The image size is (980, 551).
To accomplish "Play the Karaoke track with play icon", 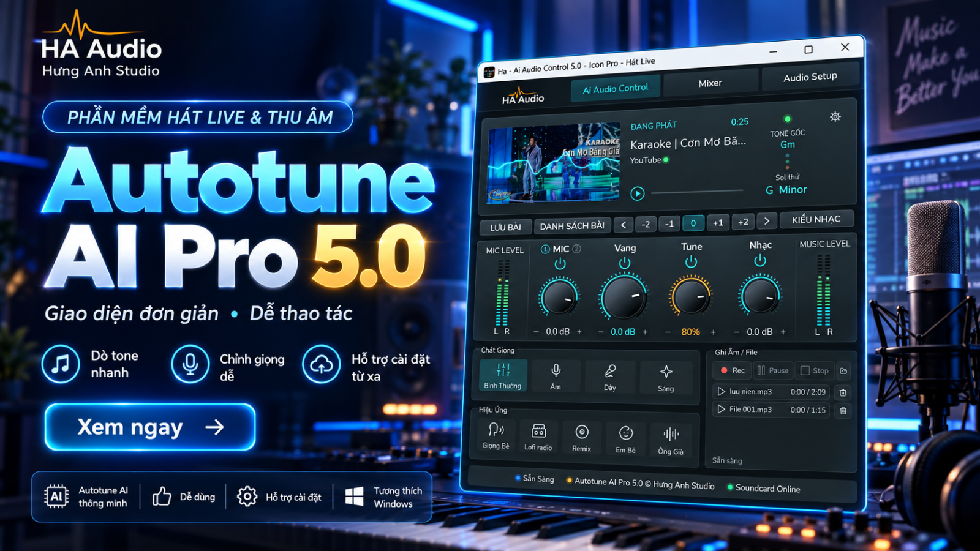I will pos(638,193).
